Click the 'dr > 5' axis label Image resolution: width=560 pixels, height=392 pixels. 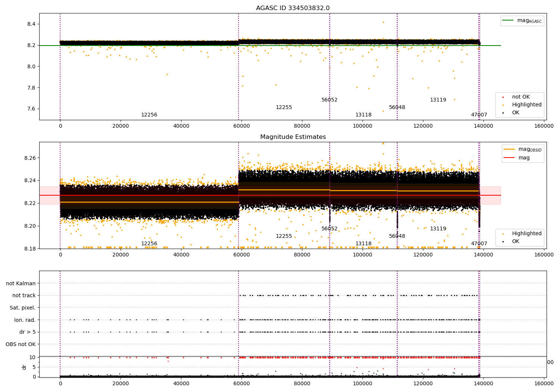click(28, 332)
